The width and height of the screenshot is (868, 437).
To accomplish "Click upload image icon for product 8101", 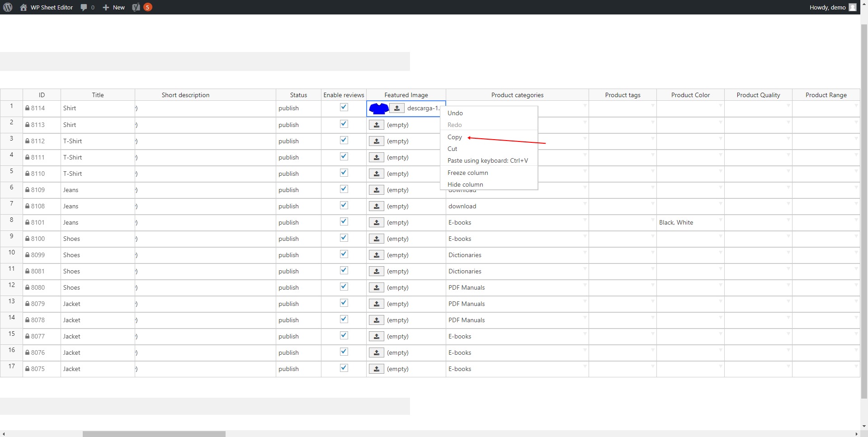I will (x=376, y=222).
